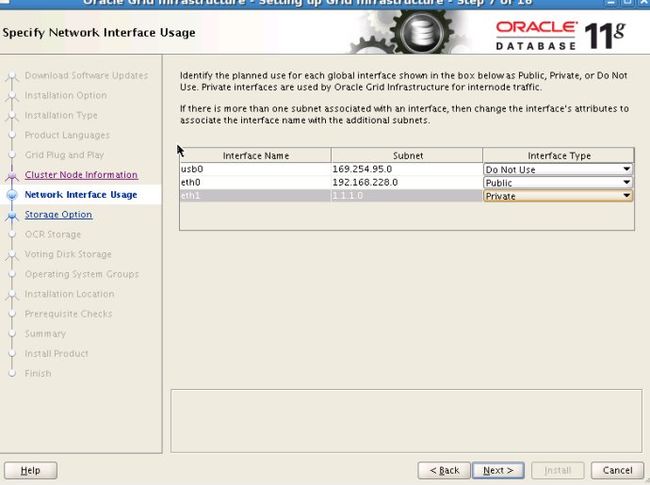Click the Next button
Screen dimensions: 650x485
pos(498,470)
